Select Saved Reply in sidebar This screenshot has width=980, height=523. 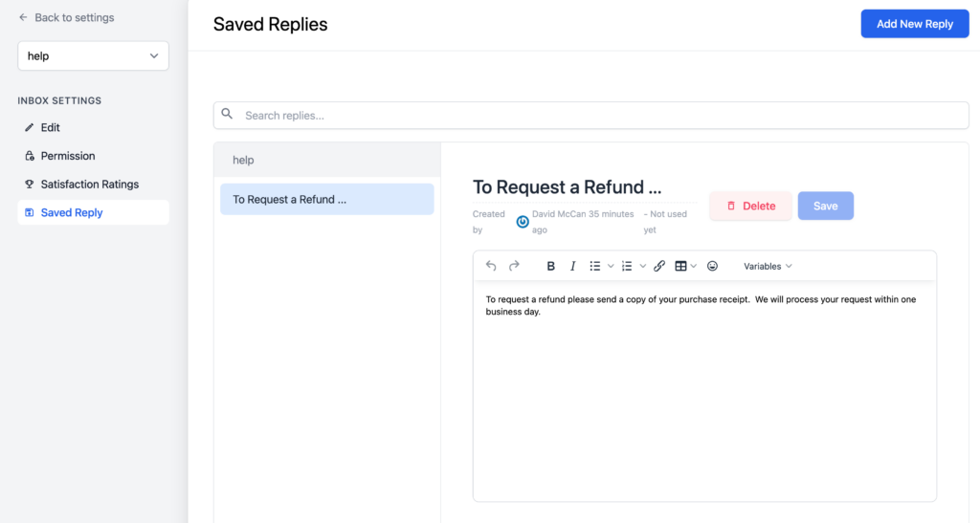[93, 212]
